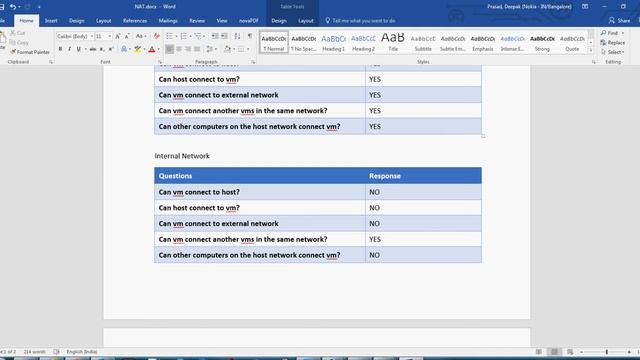Click the Increase Indent icon

pyautogui.click(x=224, y=36)
